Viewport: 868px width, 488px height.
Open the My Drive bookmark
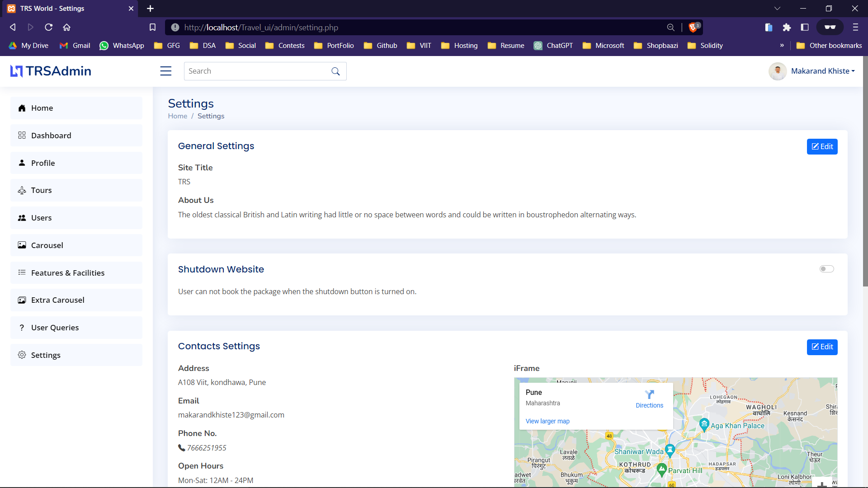click(28, 46)
